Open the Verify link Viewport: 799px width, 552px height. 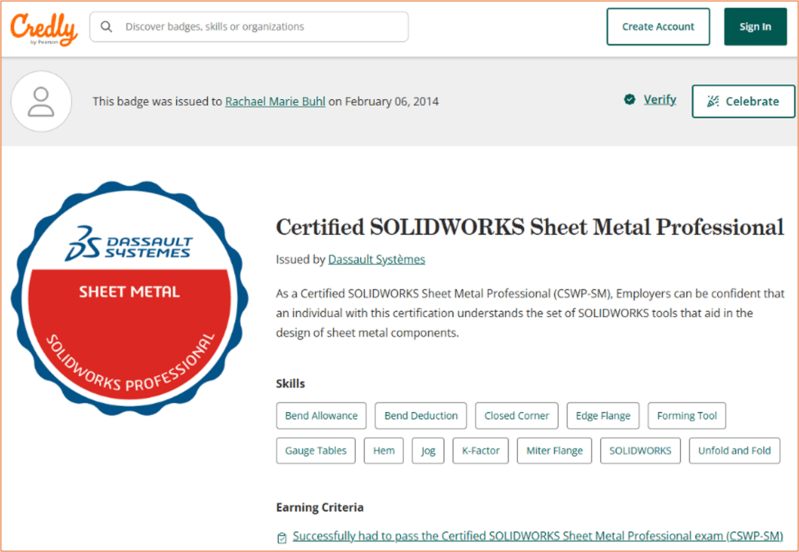click(659, 99)
